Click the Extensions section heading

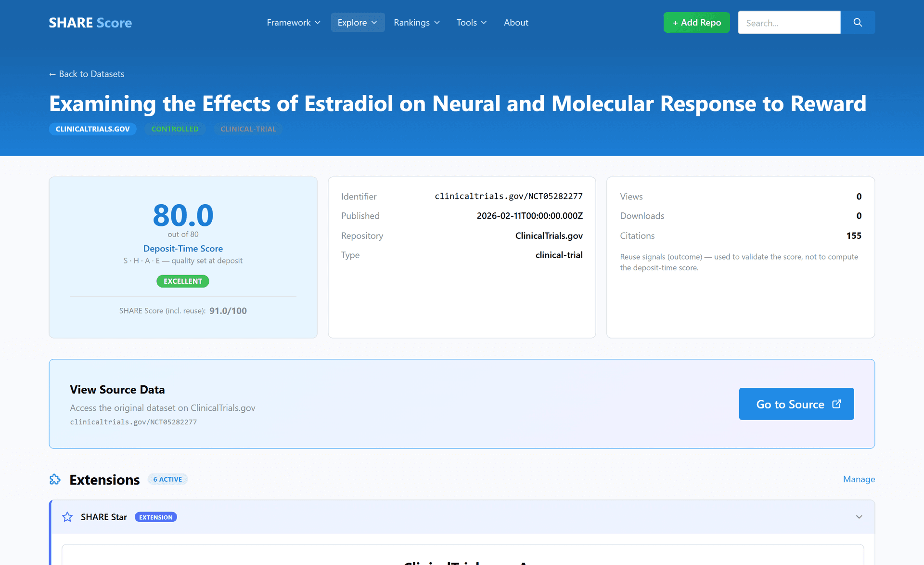click(x=104, y=480)
